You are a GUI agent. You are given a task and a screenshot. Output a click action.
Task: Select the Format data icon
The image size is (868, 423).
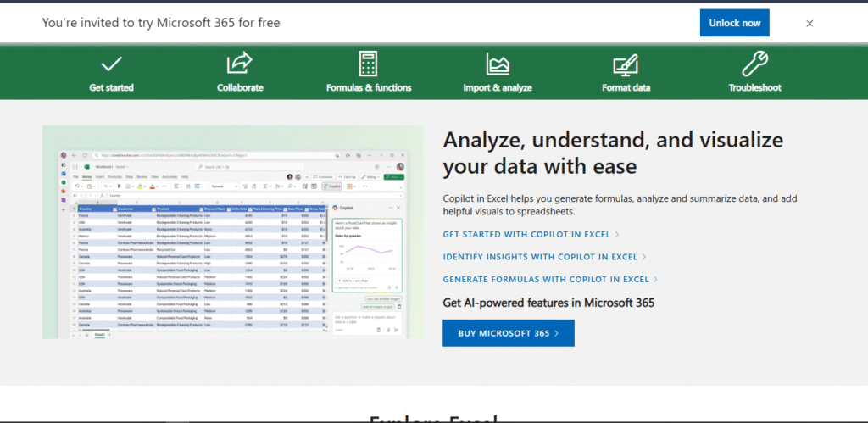pos(626,64)
